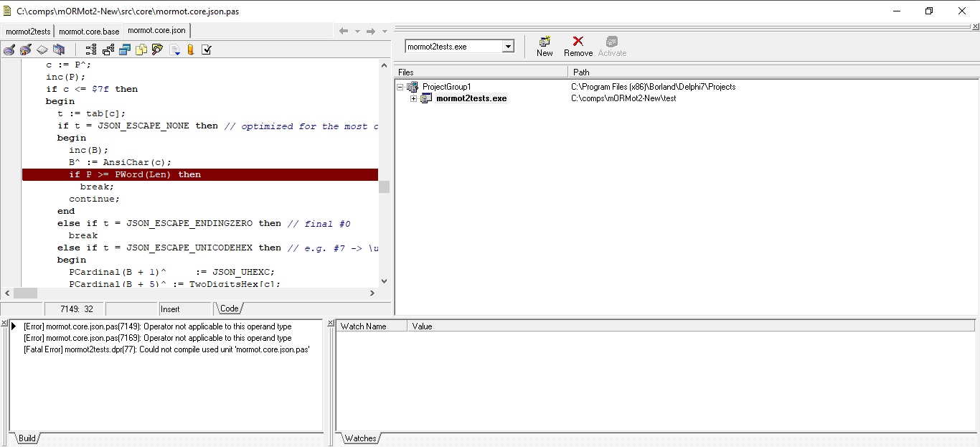Collapse the ProjectGroup1 tree node
Image resolution: width=980 pixels, height=447 pixels.
point(400,87)
